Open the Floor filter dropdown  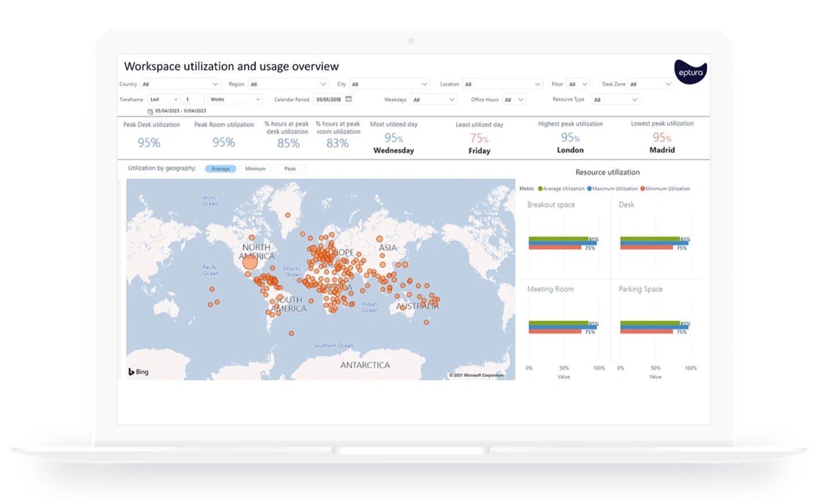tap(578, 84)
